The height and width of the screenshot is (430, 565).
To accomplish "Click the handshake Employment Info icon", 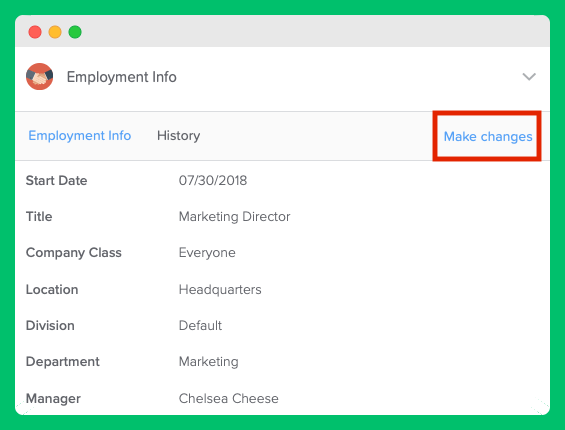I will coord(40,76).
